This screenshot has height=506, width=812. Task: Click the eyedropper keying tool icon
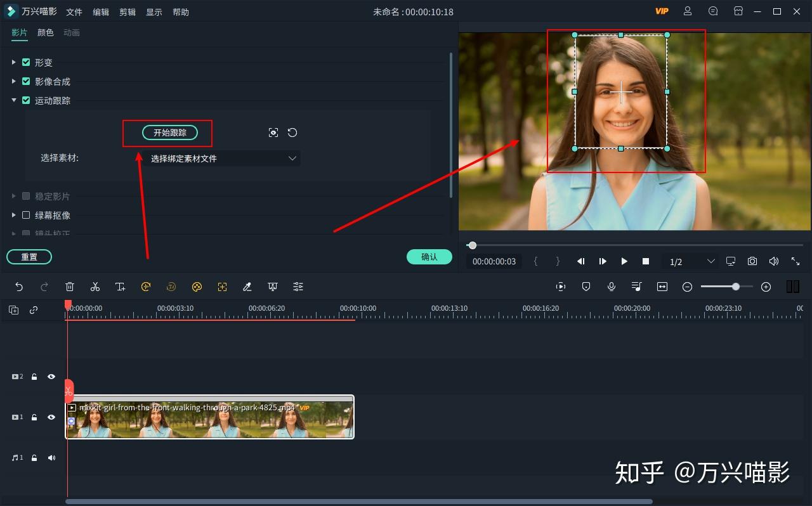(247, 287)
